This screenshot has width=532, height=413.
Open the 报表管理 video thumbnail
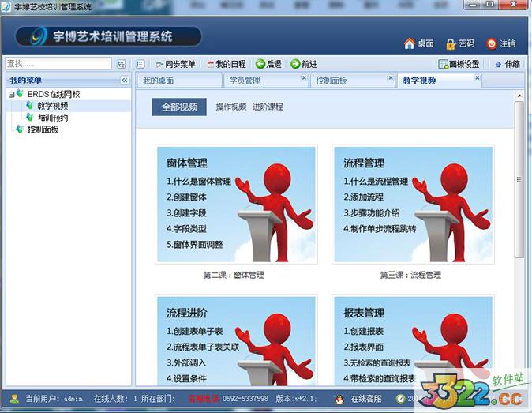(x=413, y=340)
